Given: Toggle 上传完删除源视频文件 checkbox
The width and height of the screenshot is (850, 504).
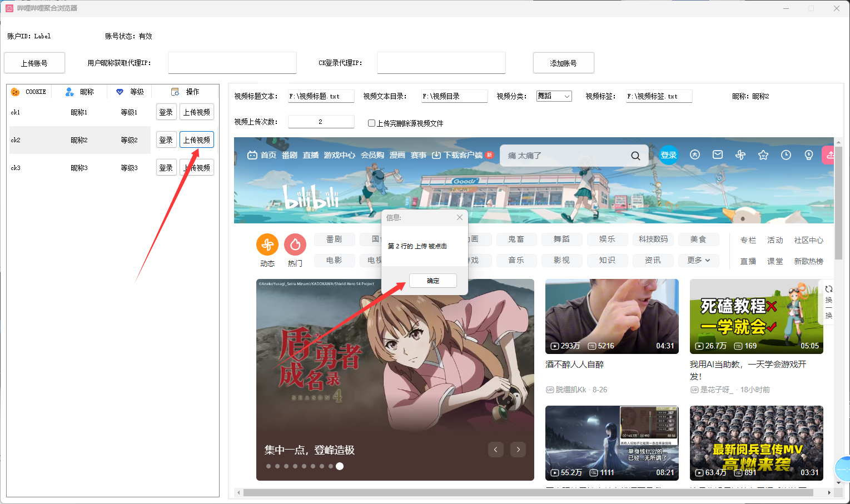Looking at the screenshot, I should point(371,123).
